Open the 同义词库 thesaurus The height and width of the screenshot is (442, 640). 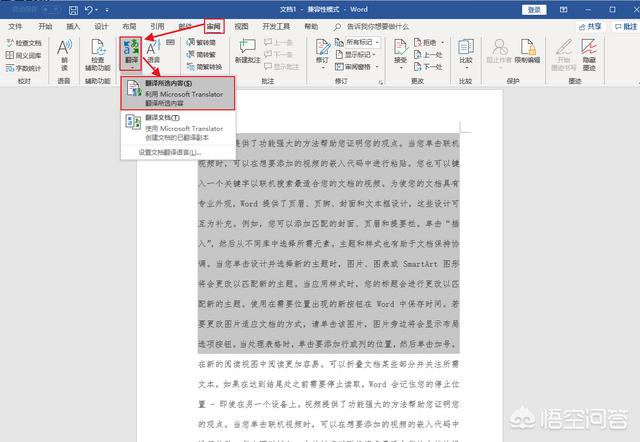pyautogui.click(x=24, y=55)
